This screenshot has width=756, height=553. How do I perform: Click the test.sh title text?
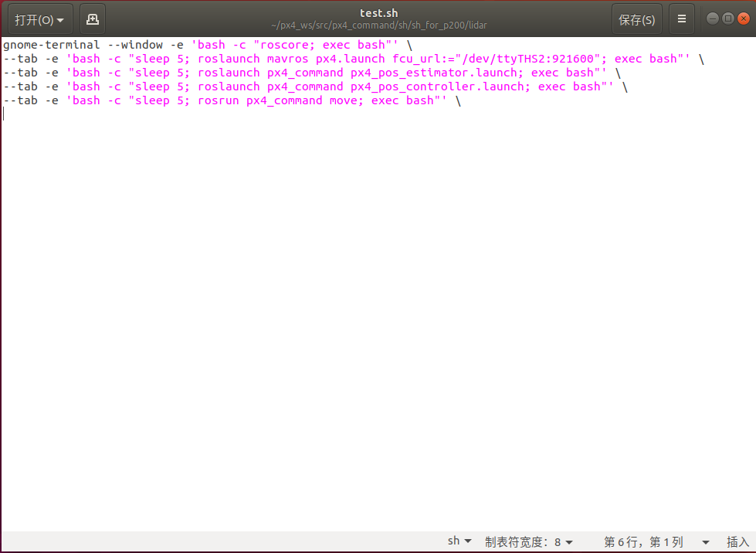tap(379, 13)
